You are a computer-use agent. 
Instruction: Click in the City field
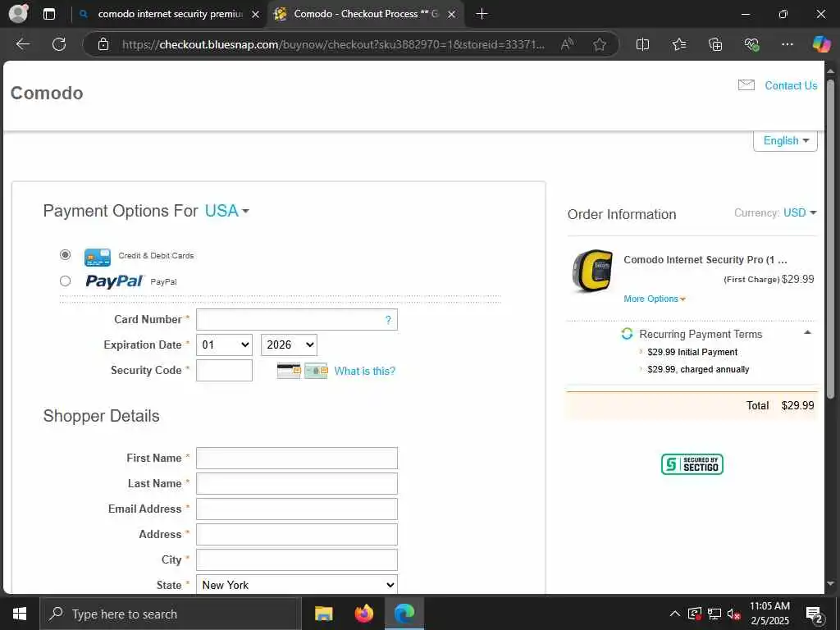pyautogui.click(x=297, y=559)
